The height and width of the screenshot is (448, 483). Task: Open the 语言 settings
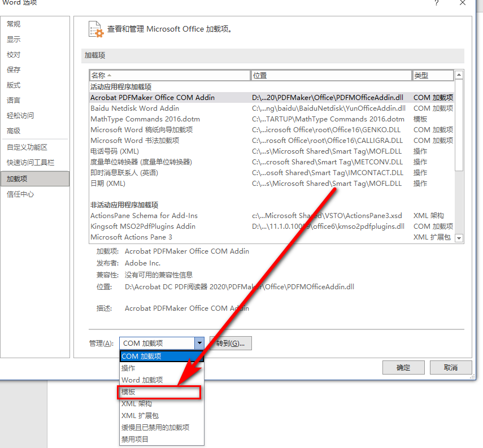[x=14, y=100]
